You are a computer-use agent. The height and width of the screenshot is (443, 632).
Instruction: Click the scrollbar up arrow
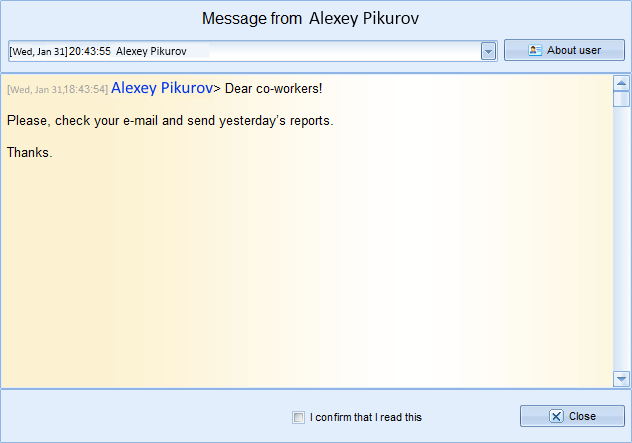pyautogui.click(x=621, y=84)
